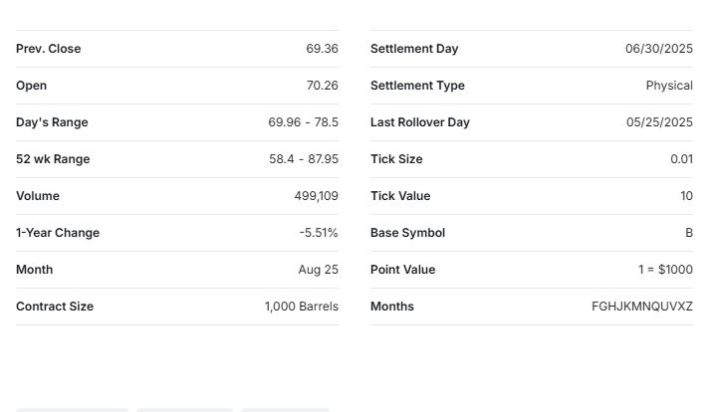Screen dimensions: 715x412
Task: Click the Settlement Type label
Action: 417,86
